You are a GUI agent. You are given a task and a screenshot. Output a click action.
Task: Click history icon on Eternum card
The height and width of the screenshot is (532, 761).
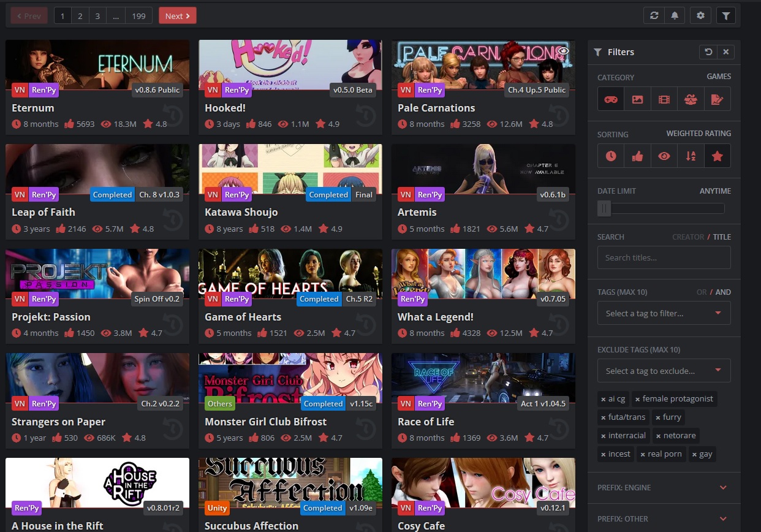tap(173, 115)
